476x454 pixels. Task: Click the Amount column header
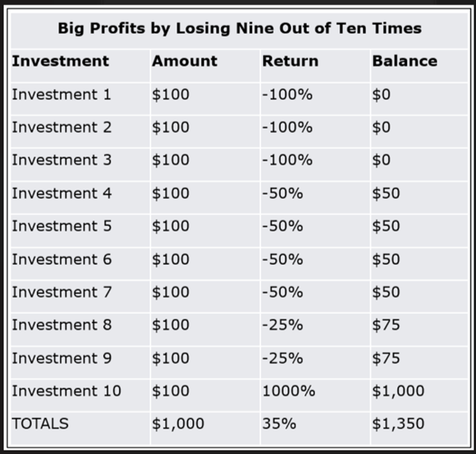[185, 61]
